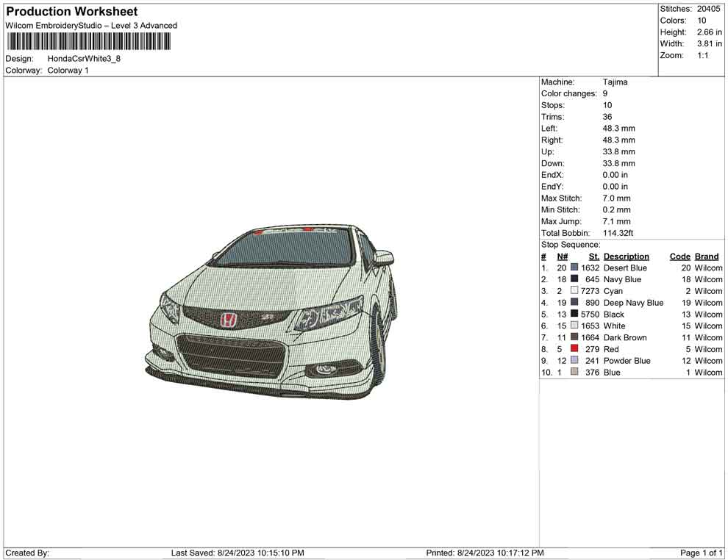
Task: Click the swatch in the 376 Blue row
Action: (574, 372)
